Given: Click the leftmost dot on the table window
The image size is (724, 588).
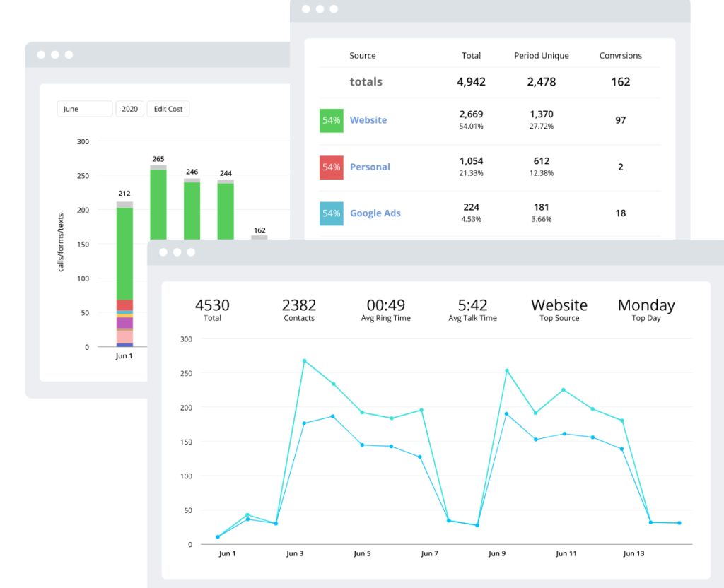Looking at the screenshot, I should click(305, 9).
